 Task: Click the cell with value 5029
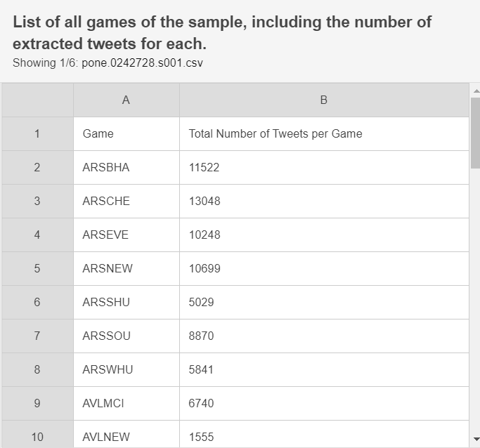323,302
